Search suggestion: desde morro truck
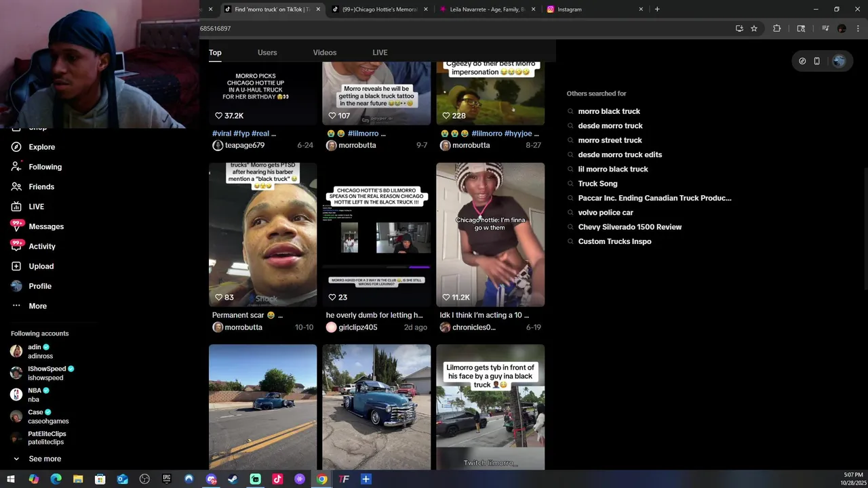Viewport: 868px width, 488px height. click(610, 126)
